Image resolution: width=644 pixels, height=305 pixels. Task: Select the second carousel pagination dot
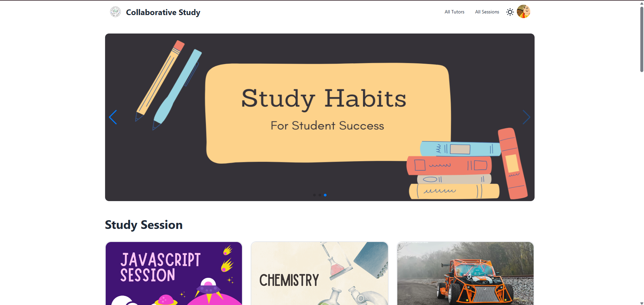319,195
